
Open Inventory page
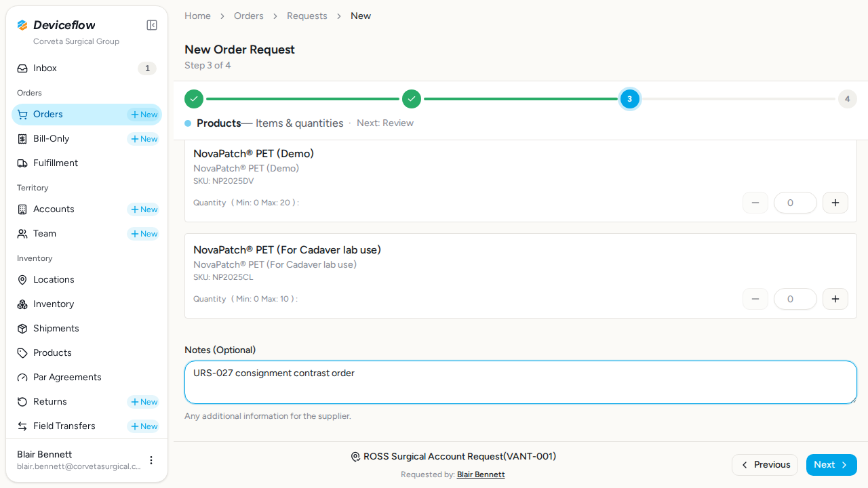[87, 304]
